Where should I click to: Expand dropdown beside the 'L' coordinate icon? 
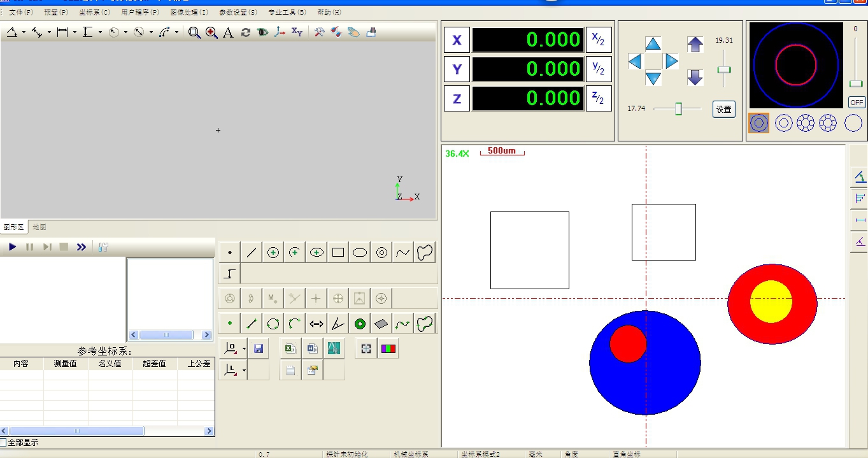[x=244, y=370]
